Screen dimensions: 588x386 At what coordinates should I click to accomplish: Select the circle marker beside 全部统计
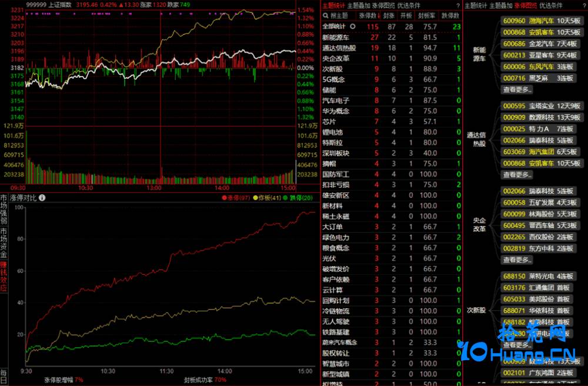(x=352, y=26)
